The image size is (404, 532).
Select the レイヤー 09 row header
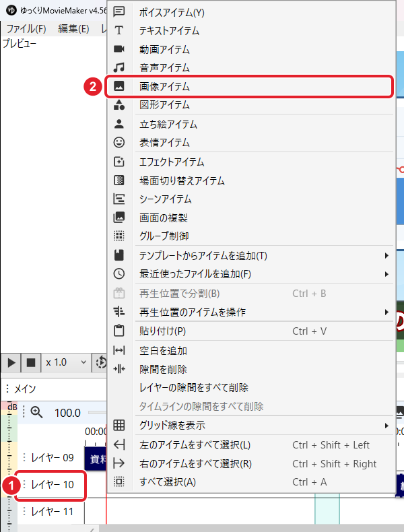click(x=51, y=457)
